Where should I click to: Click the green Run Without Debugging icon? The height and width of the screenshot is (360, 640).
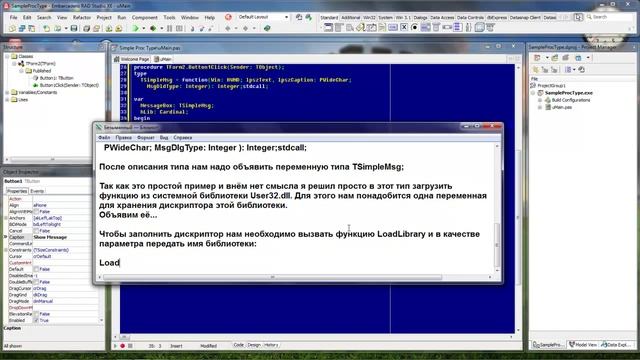[x=153, y=28]
